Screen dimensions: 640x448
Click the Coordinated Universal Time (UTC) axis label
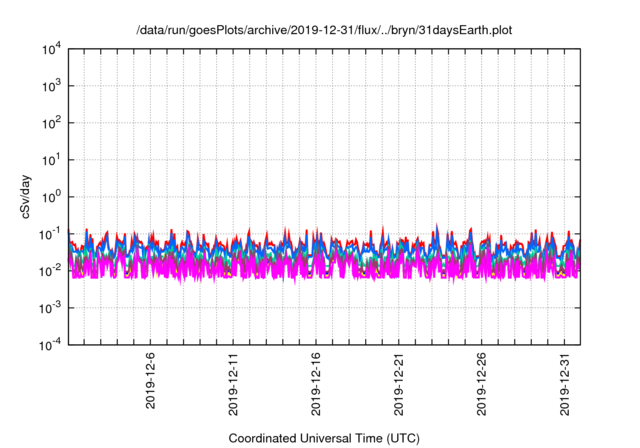point(326,438)
